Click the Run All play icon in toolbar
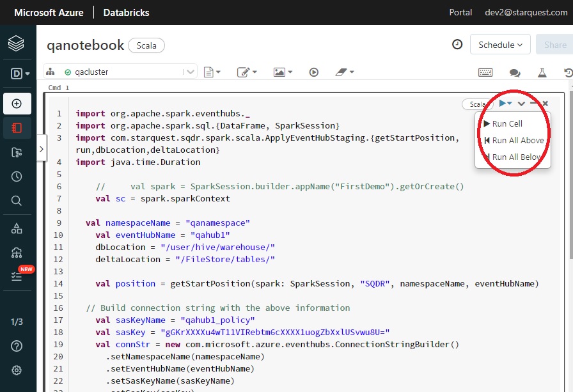 tap(313, 72)
